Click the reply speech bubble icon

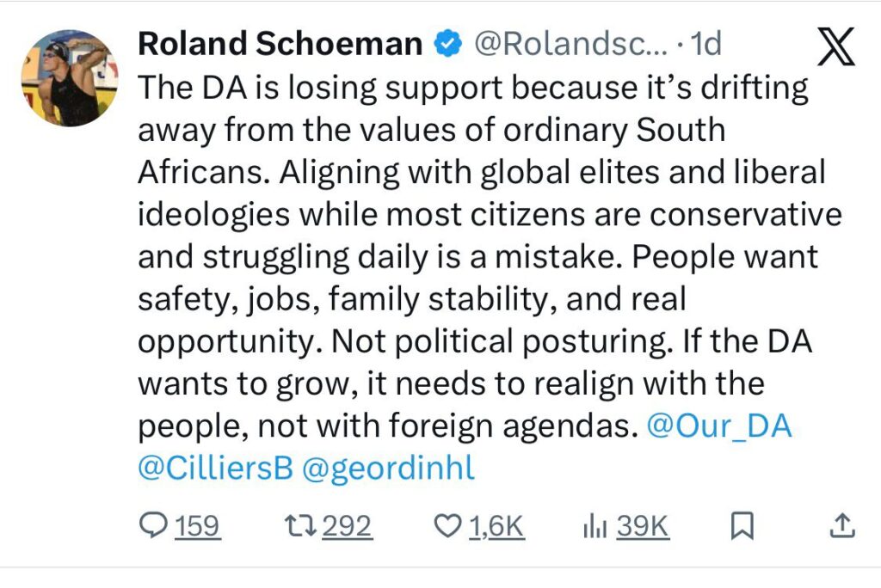click(153, 526)
